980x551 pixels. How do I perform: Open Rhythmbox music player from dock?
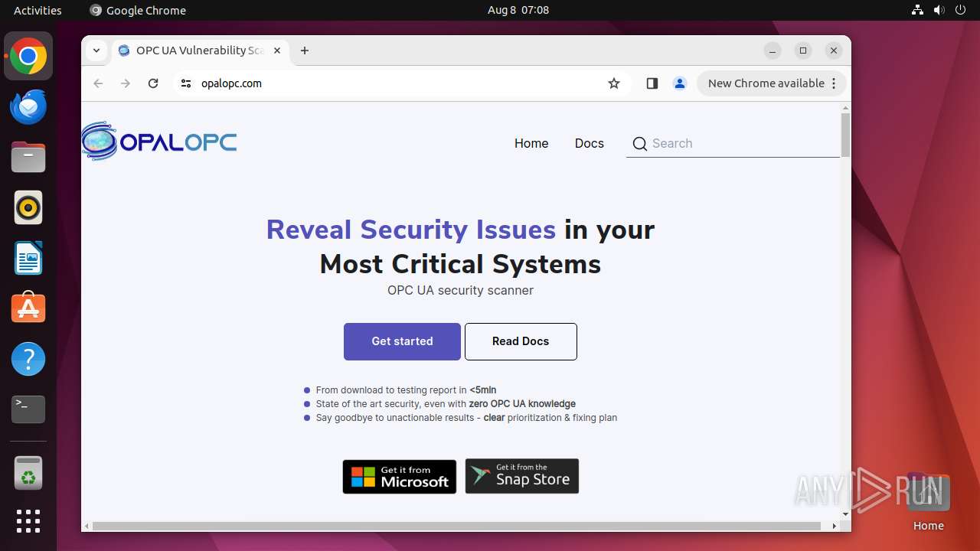point(28,207)
